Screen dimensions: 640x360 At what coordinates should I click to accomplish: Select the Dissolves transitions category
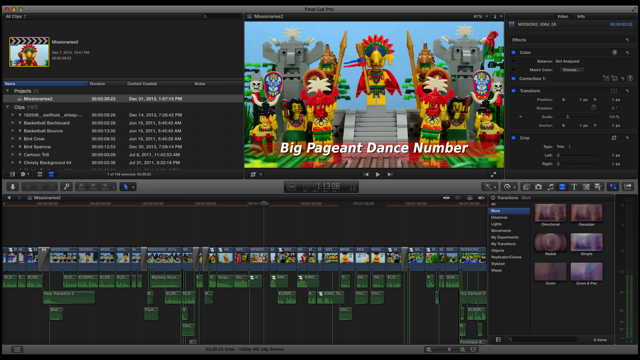500,218
